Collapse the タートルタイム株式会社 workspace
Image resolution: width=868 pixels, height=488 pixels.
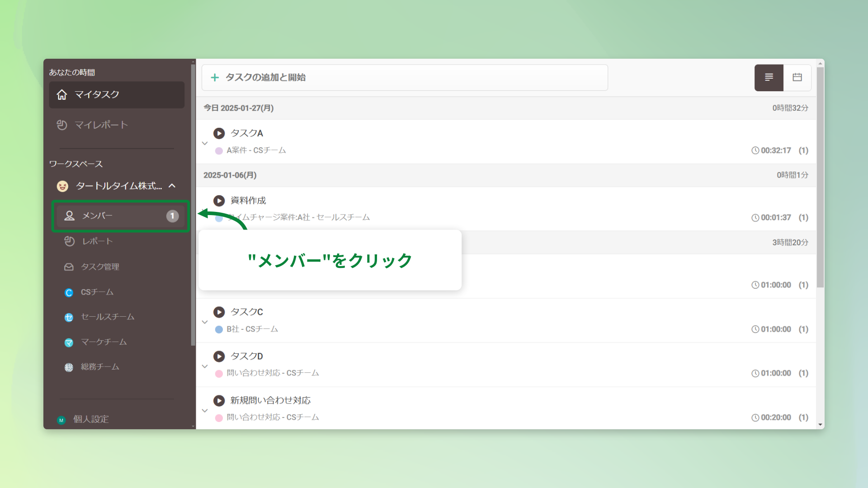coord(172,186)
